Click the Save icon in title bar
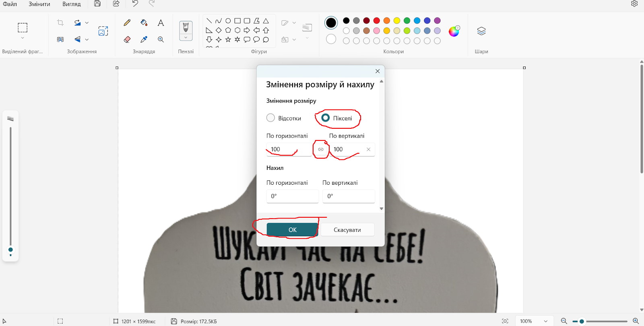The width and height of the screenshot is (644, 326). pyautogui.click(x=97, y=4)
